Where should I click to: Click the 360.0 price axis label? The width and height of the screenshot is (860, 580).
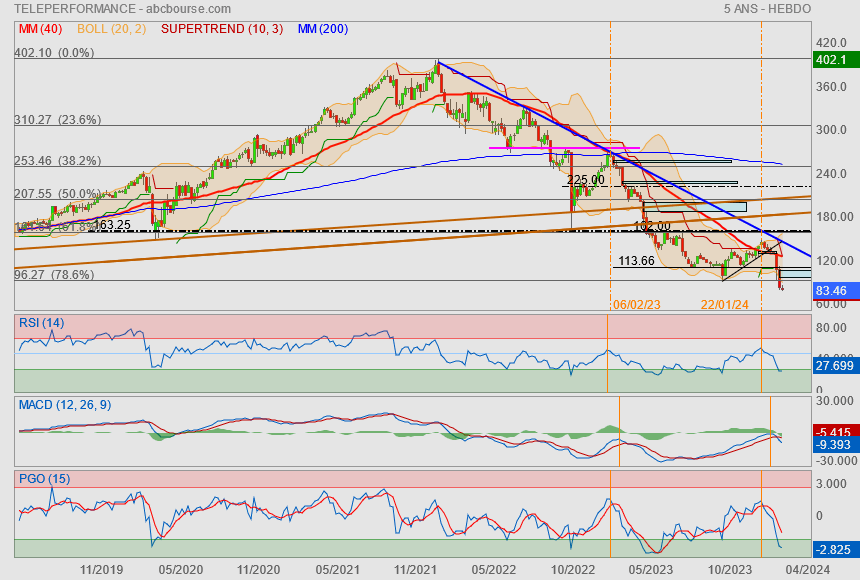click(831, 87)
